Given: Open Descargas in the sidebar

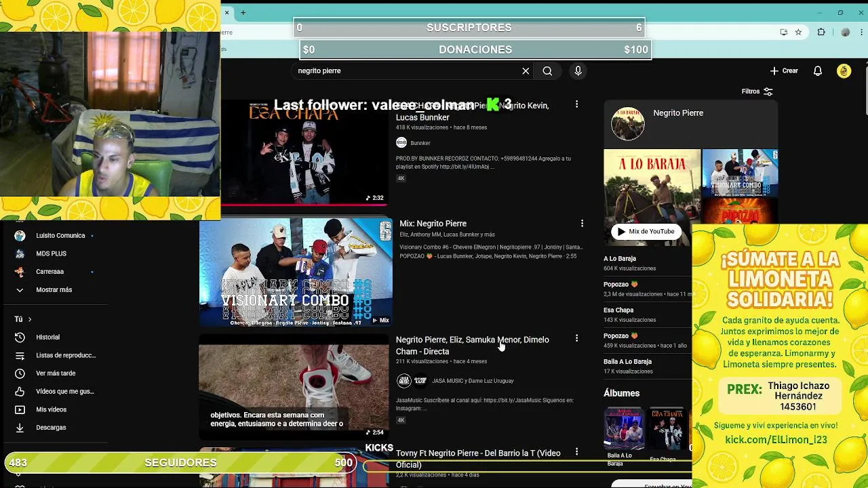Looking at the screenshot, I should 51,428.
